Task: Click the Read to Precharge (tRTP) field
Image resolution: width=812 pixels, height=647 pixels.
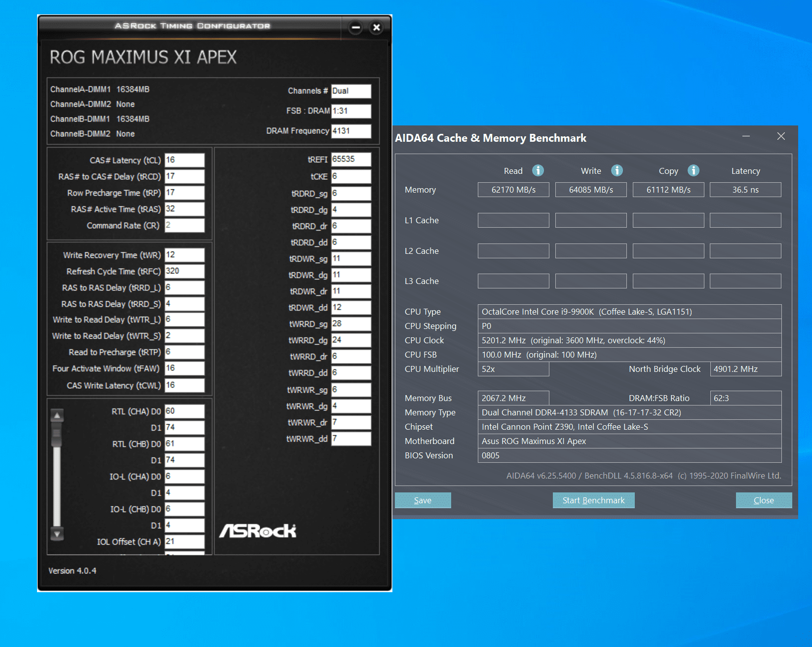Action: tap(185, 352)
